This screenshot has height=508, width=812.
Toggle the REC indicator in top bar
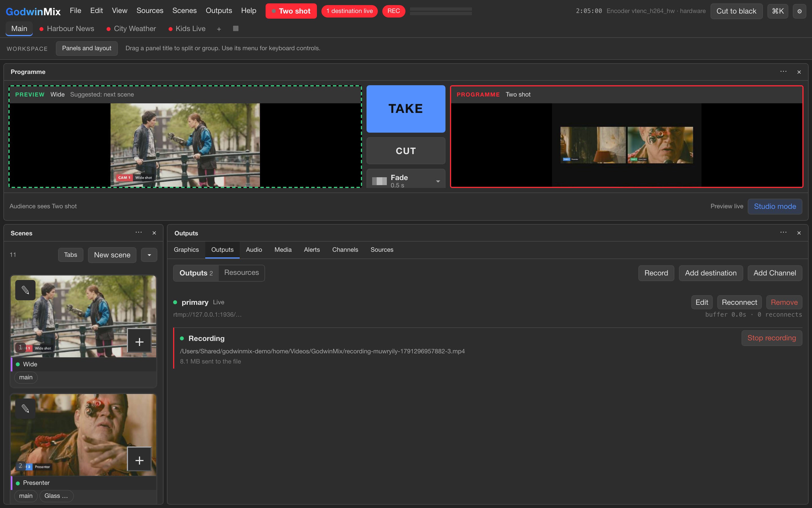click(x=394, y=11)
